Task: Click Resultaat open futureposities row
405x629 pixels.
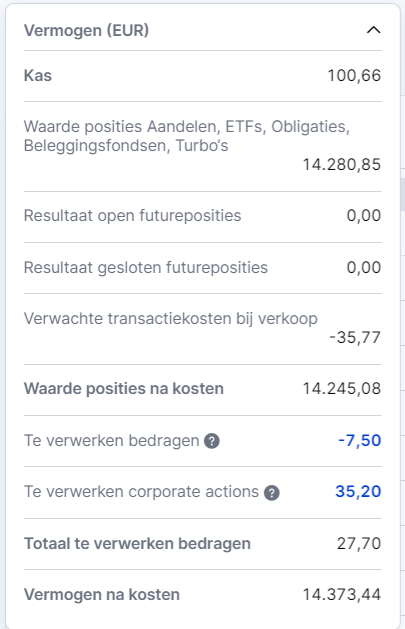Action: (202, 216)
